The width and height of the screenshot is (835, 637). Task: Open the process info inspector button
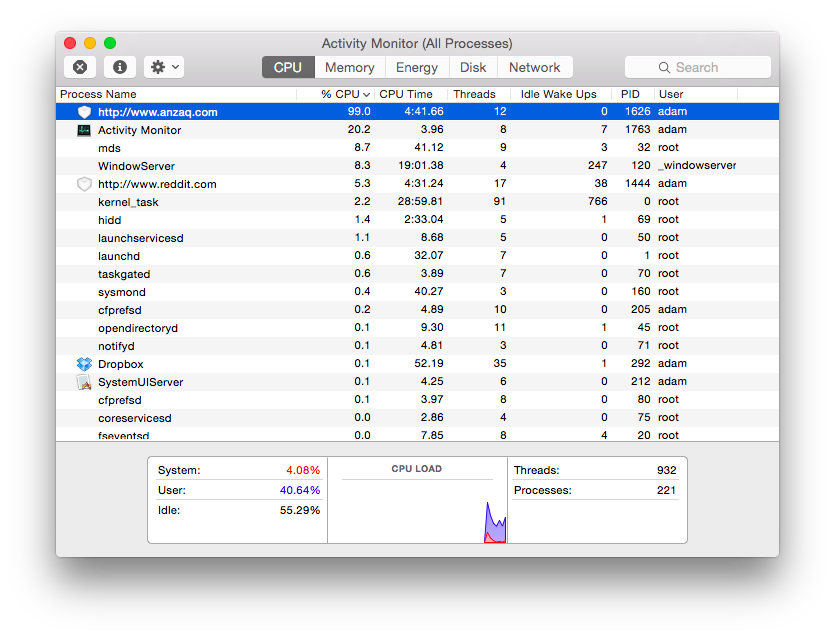click(120, 67)
